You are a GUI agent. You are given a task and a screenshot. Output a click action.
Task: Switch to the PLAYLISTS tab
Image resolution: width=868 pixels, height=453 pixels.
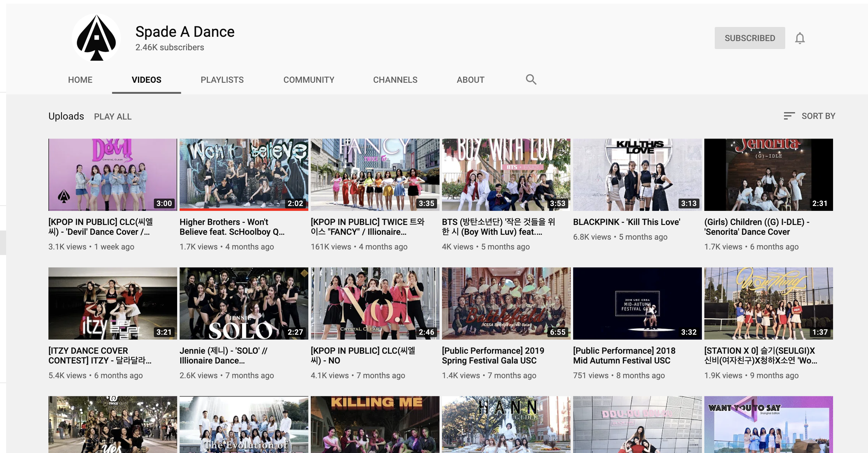(222, 80)
